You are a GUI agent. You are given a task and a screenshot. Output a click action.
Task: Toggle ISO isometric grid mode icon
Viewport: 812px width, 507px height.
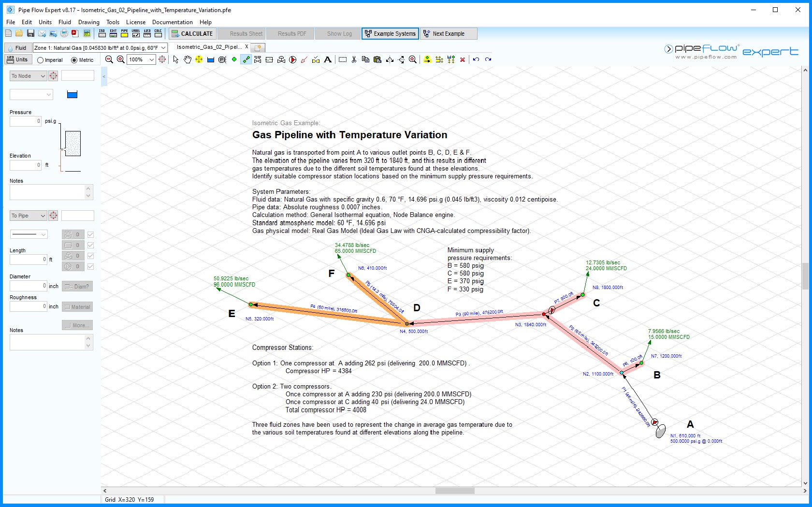point(102,33)
